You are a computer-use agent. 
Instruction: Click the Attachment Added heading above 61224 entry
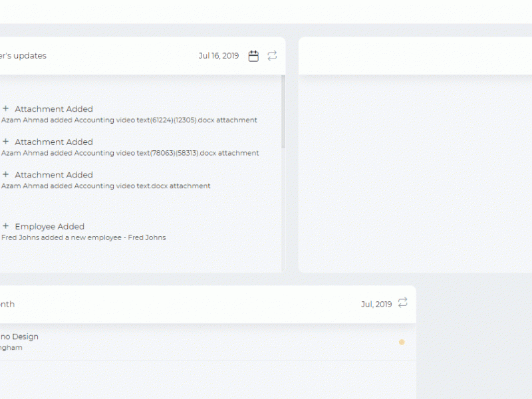(54, 109)
